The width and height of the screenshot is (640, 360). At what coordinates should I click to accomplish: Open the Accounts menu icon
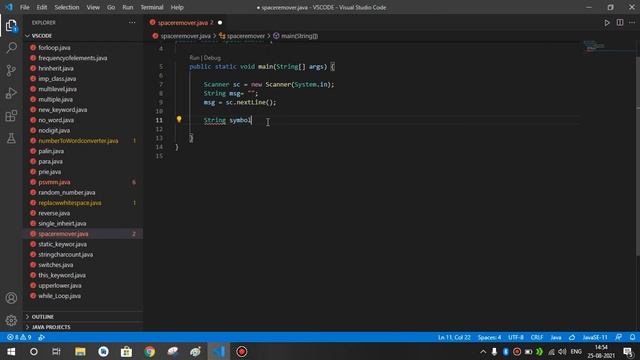click(11, 298)
